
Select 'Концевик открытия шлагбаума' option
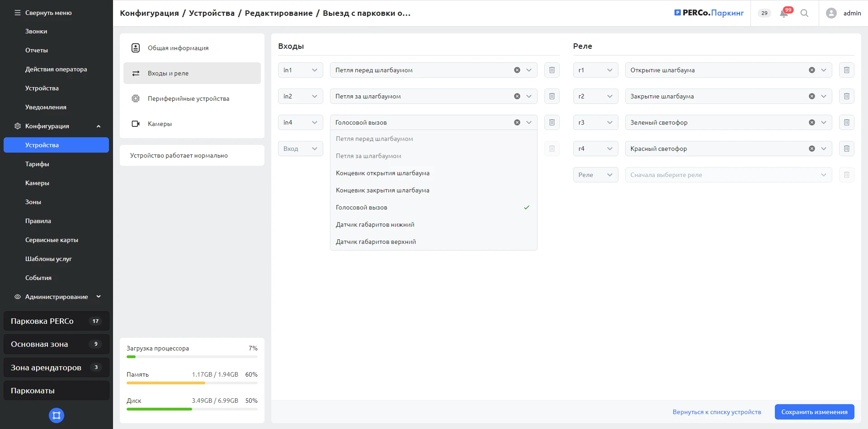point(382,173)
